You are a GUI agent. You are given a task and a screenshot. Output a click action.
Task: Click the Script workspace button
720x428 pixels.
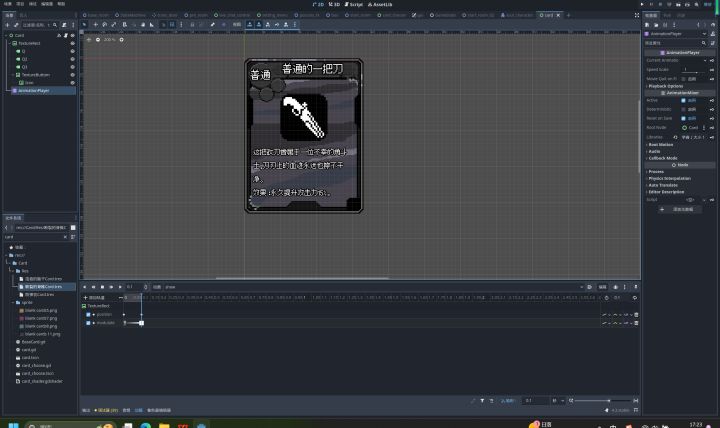click(355, 4)
